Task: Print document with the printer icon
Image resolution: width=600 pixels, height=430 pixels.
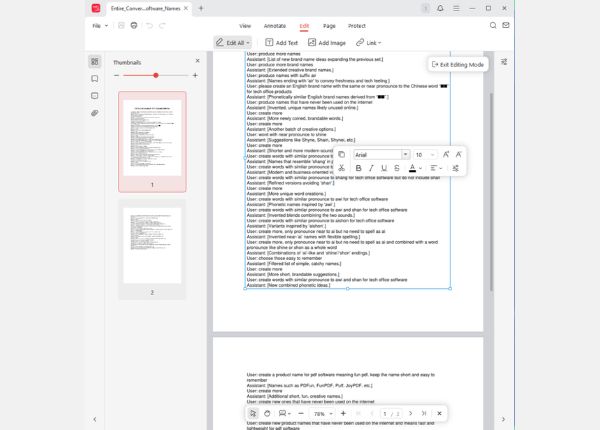Action: 134,26
